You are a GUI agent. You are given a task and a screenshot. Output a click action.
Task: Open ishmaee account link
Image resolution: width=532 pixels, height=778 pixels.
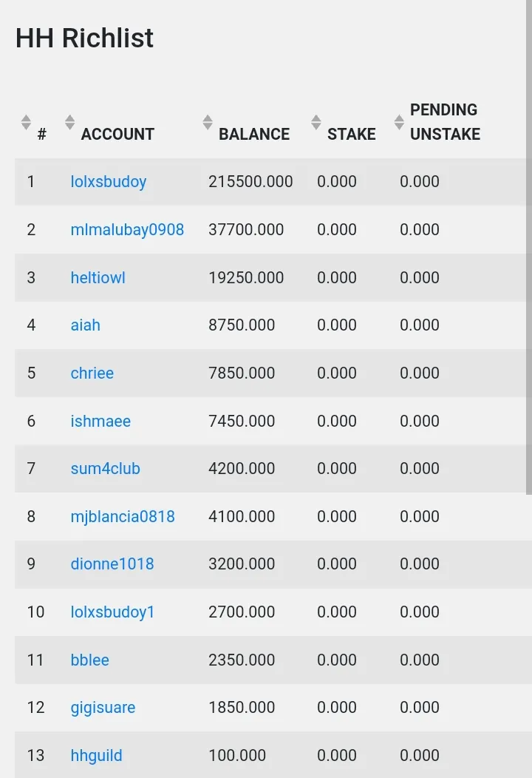[100, 422]
